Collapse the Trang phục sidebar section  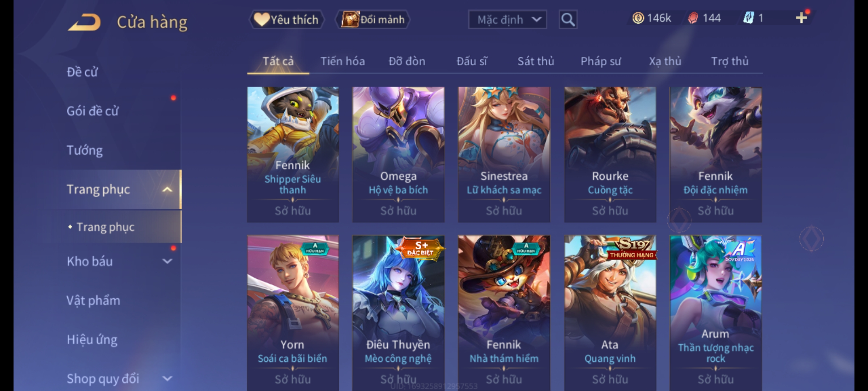pos(167,189)
